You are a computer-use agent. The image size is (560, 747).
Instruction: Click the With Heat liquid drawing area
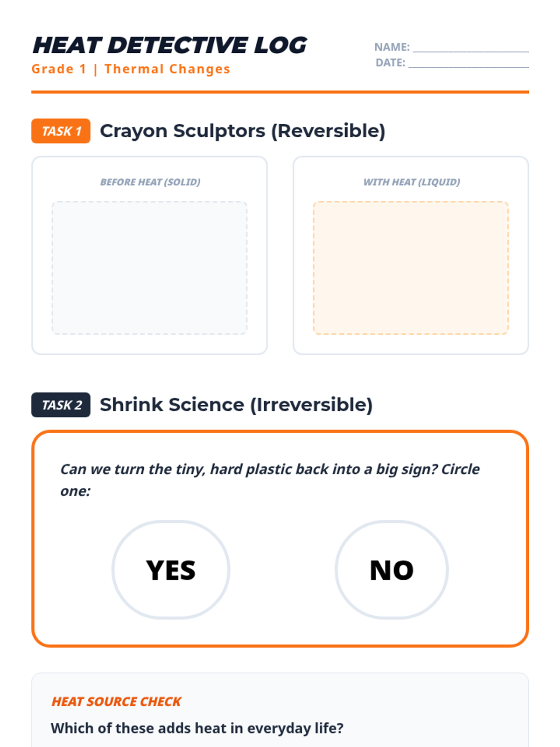[411, 268]
